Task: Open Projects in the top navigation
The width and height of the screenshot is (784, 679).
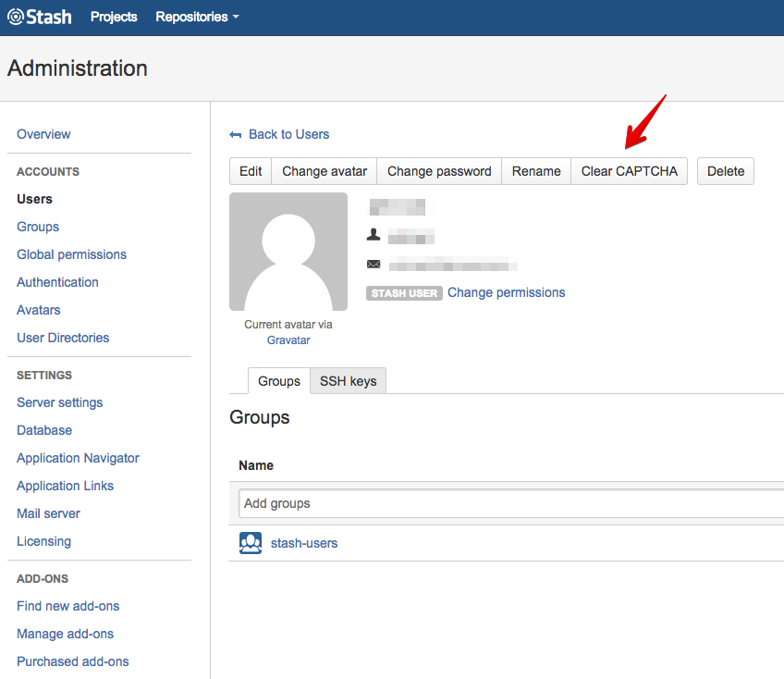Action: point(114,17)
